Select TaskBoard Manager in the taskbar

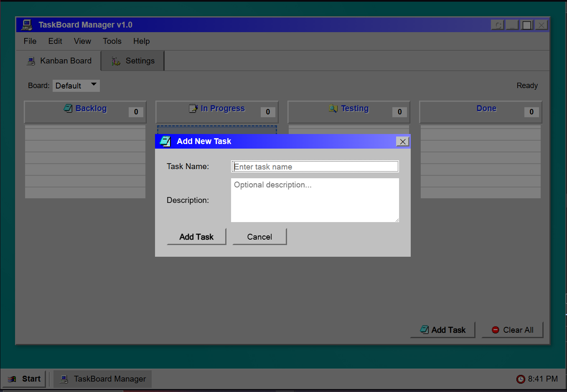pyautogui.click(x=102, y=379)
